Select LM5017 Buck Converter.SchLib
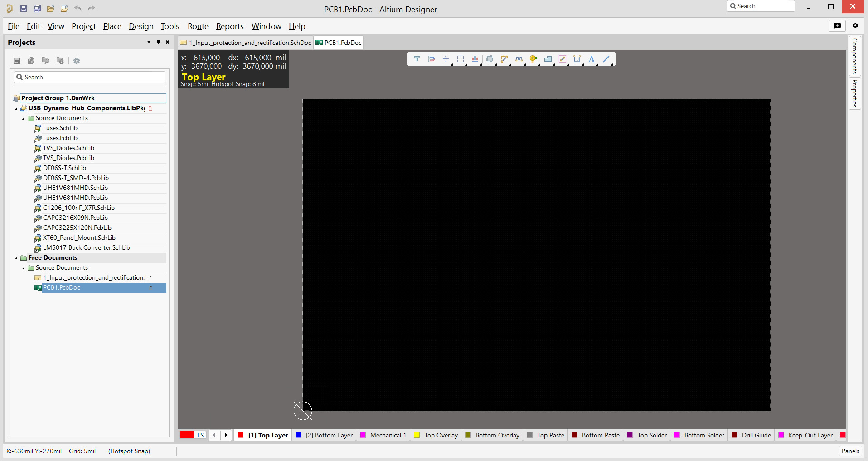Viewport: 868px width, 461px height. pos(86,248)
